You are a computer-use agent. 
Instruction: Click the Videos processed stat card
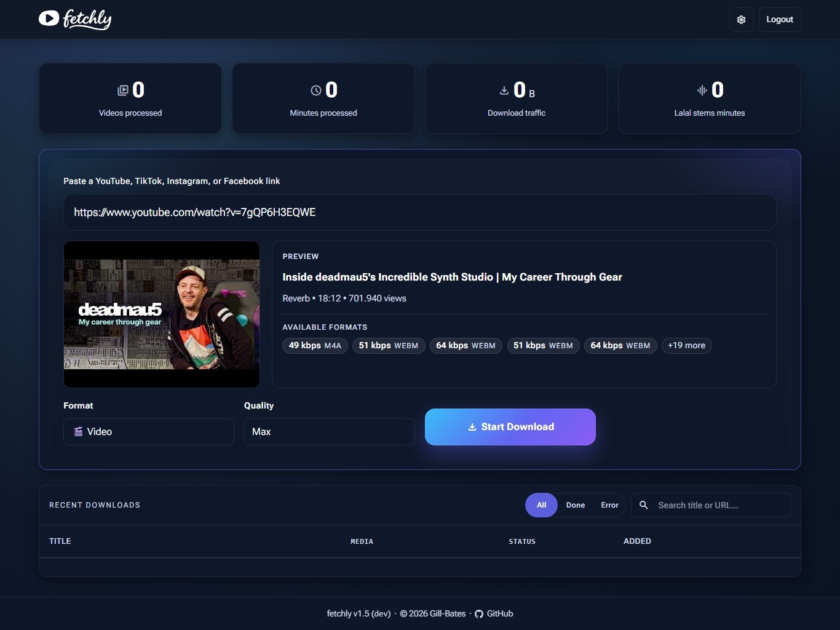130,98
